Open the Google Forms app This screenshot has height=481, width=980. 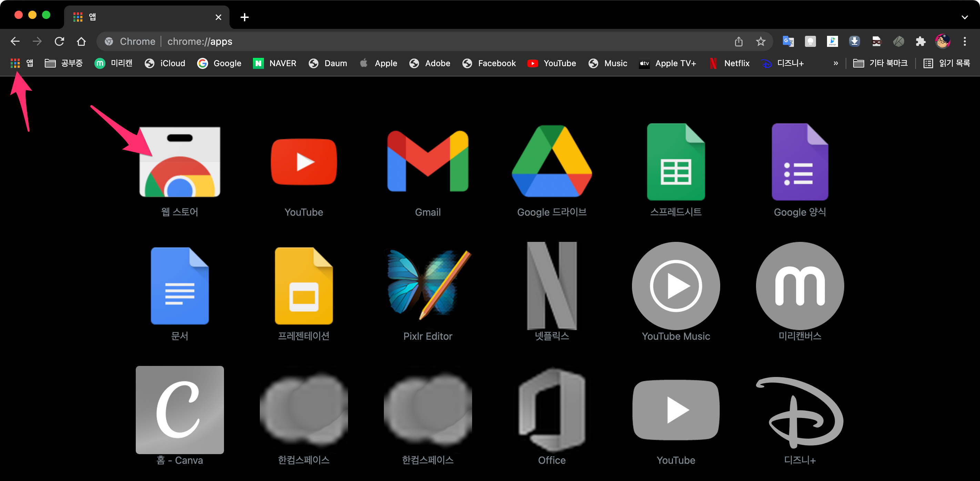800,162
